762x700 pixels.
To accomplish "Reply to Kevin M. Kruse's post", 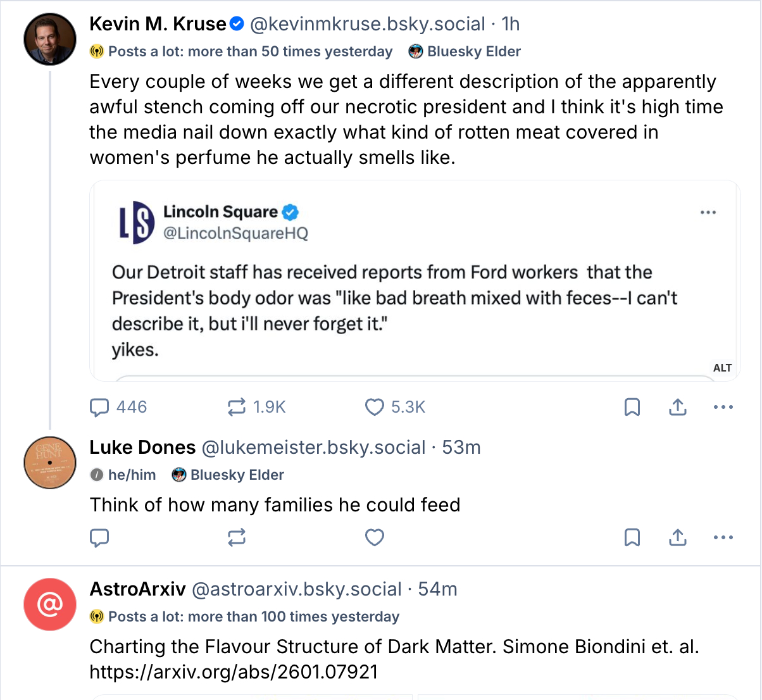I will [x=100, y=407].
